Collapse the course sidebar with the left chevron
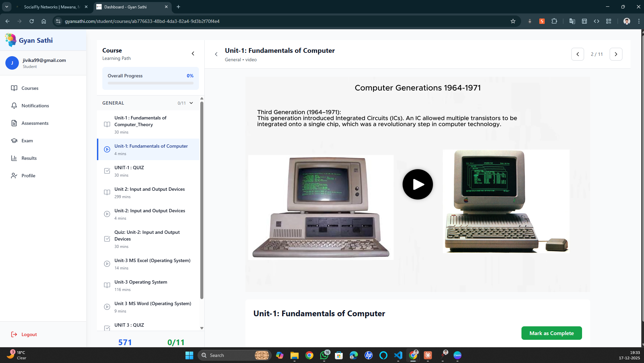644x363 pixels. coord(193,53)
